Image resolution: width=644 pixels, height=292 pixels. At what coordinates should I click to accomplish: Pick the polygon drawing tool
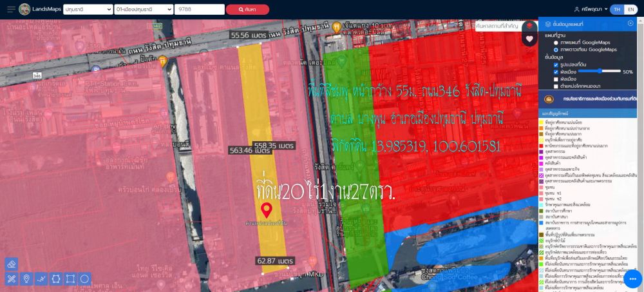coord(56,279)
